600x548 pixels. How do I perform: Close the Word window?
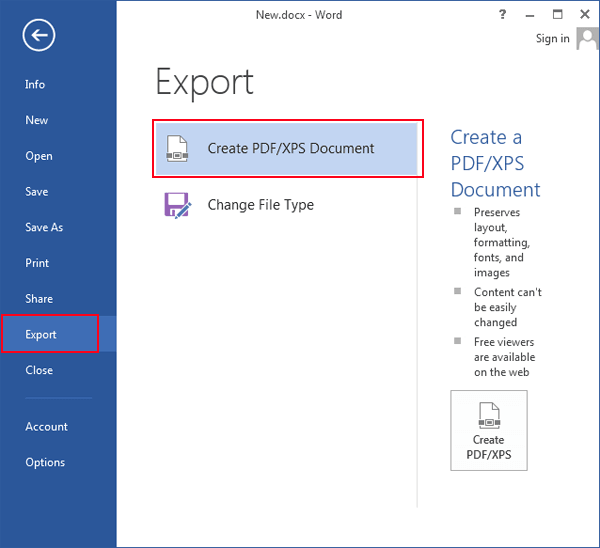point(585,15)
